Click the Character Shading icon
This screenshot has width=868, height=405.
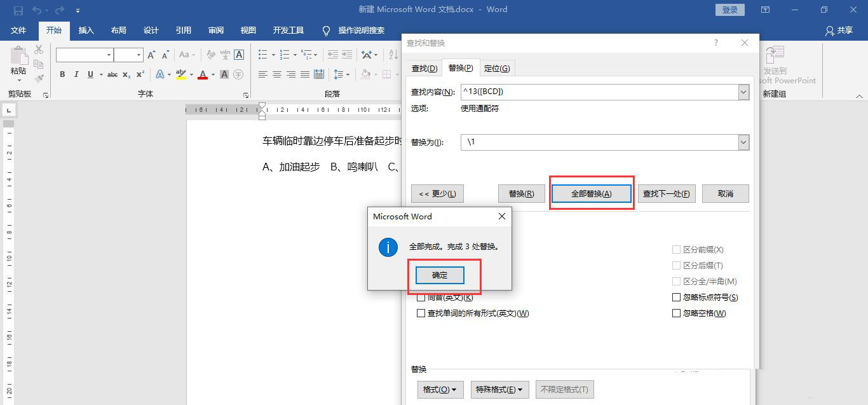[x=224, y=74]
